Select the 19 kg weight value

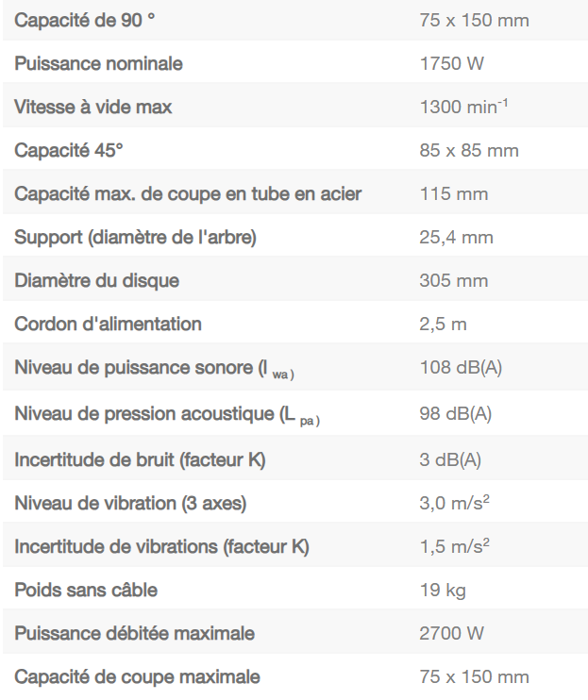tap(443, 591)
